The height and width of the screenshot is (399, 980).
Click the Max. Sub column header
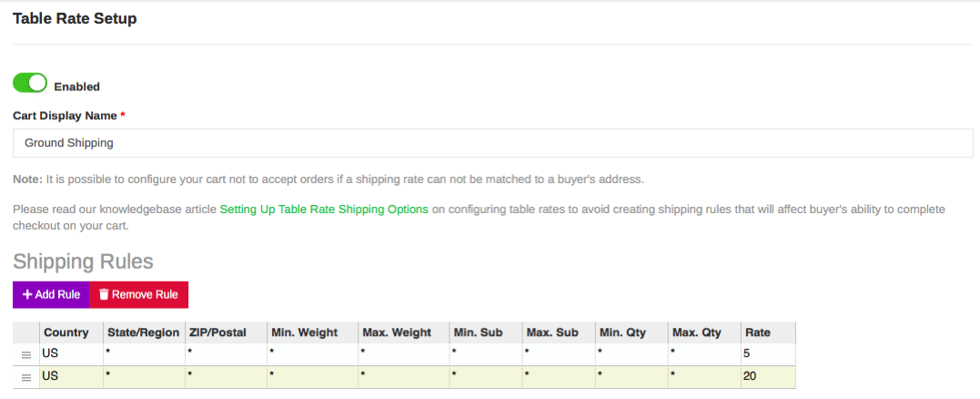558,332
